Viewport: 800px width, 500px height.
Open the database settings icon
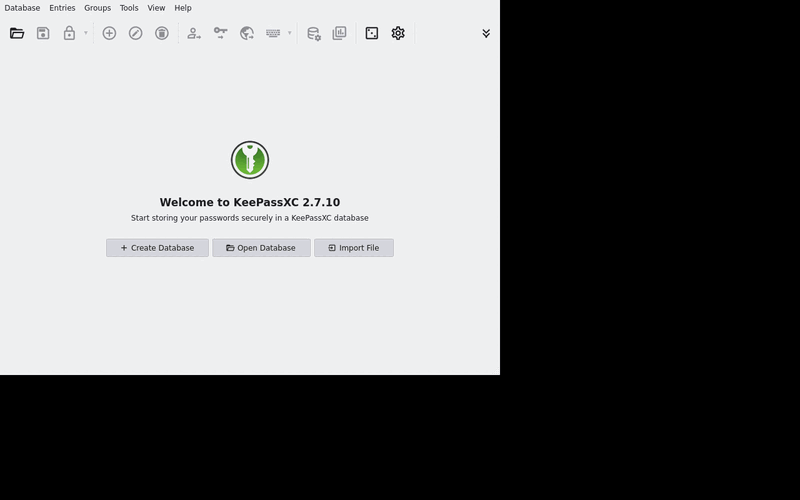click(313, 33)
